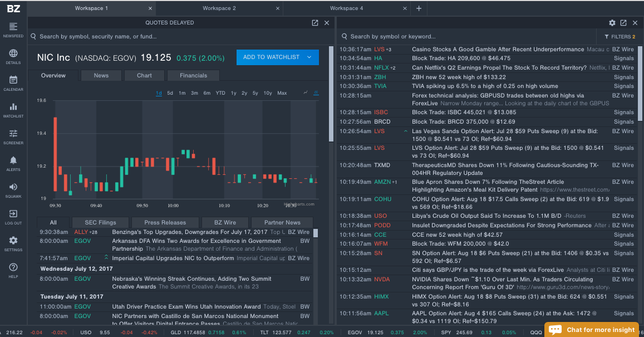644x337 pixels.
Task: Click the company news list scrollbar
Action: [x=316, y=233]
